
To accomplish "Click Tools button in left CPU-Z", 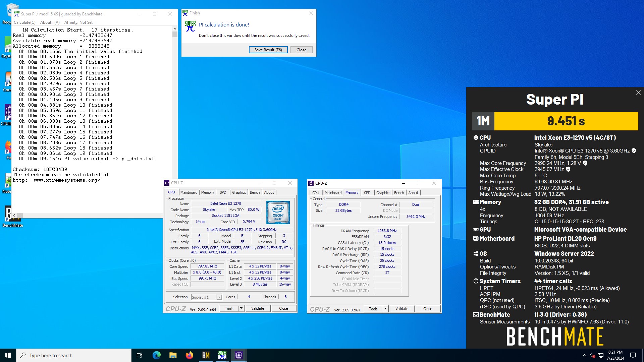I will 229,308.
